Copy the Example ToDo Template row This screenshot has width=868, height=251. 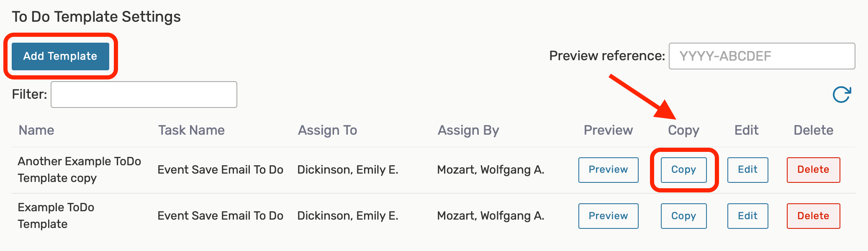point(683,216)
